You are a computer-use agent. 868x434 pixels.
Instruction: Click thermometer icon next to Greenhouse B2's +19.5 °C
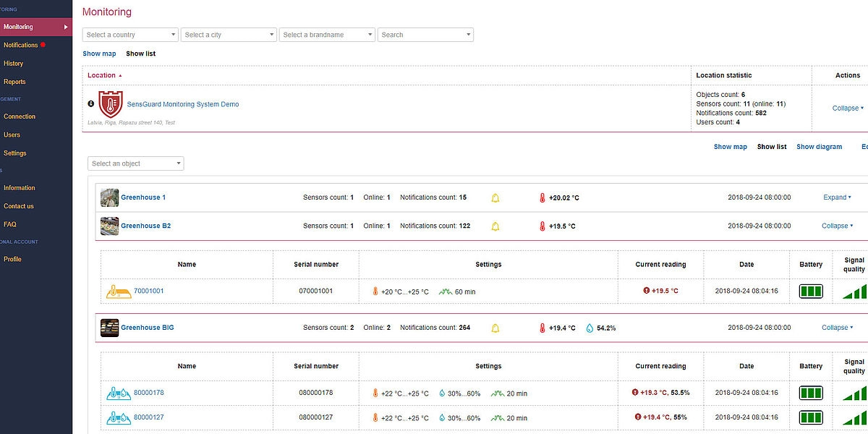coord(542,226)
